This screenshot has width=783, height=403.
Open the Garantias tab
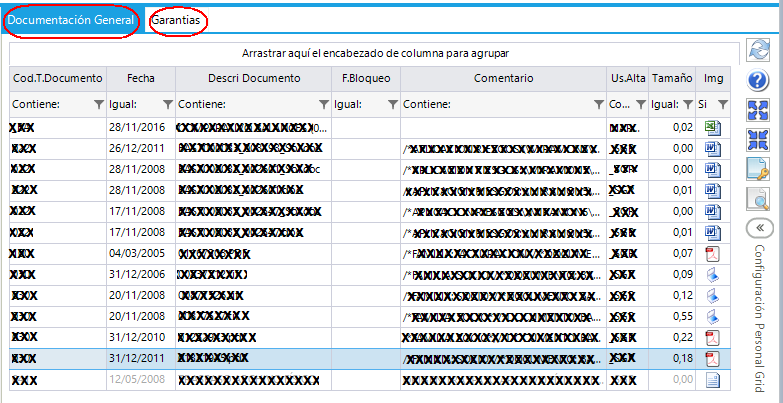(176, 20)
